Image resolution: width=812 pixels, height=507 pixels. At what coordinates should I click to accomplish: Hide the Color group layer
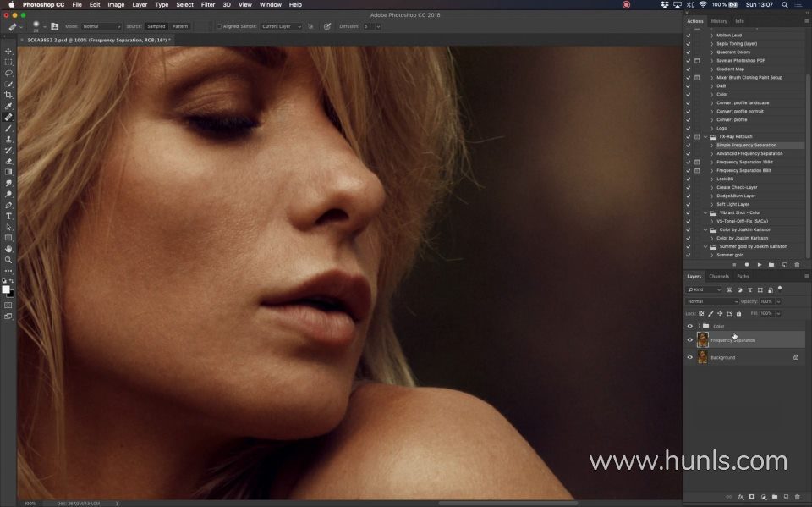click(690, 326)
